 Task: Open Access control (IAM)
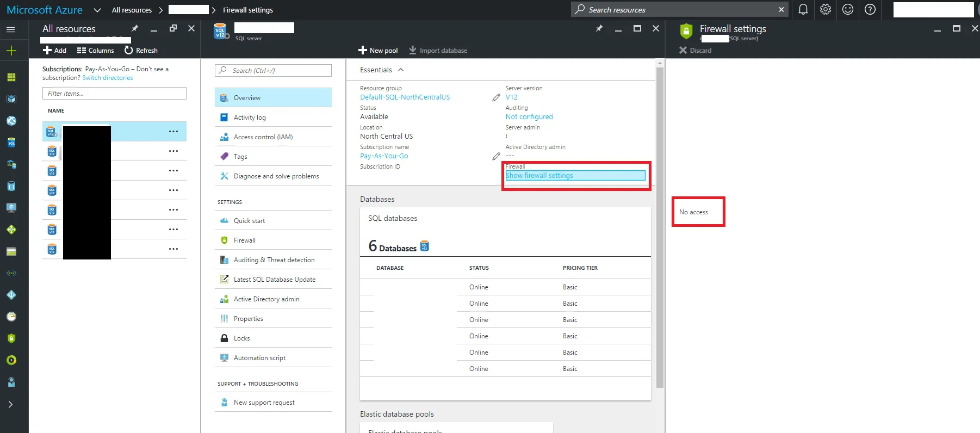point(273,137)
